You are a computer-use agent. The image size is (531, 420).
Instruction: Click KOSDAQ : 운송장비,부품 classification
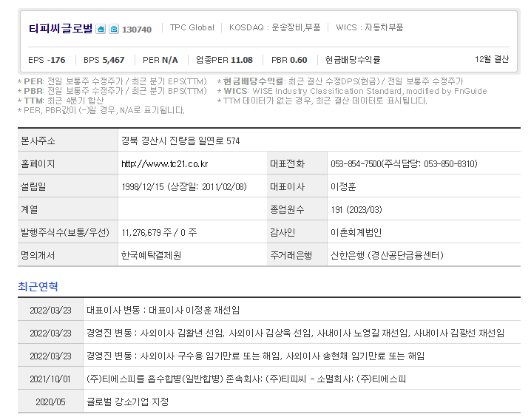coord(274,27)
